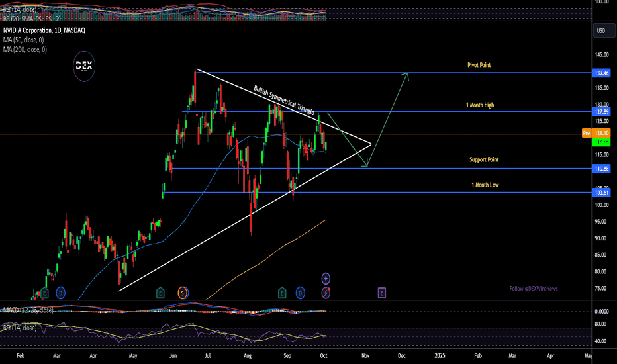The width and height of the screenshot is (617, 364).
Task: Click the 103.61 price label
Action: [x=601, y=193]
